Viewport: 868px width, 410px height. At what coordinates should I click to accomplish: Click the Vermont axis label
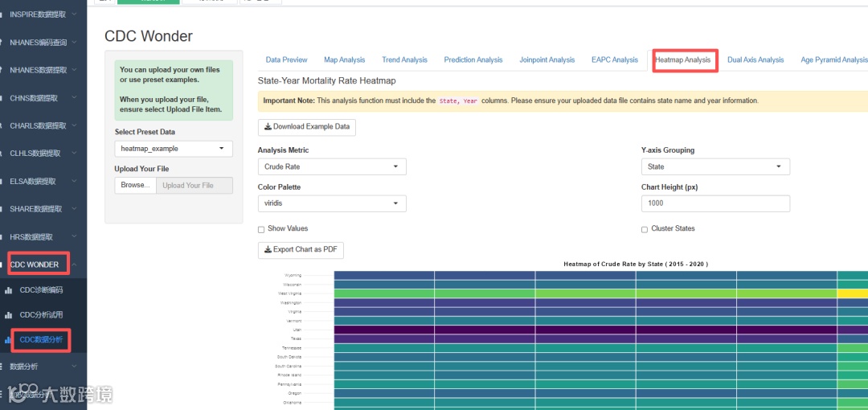(x=294, y=320)
